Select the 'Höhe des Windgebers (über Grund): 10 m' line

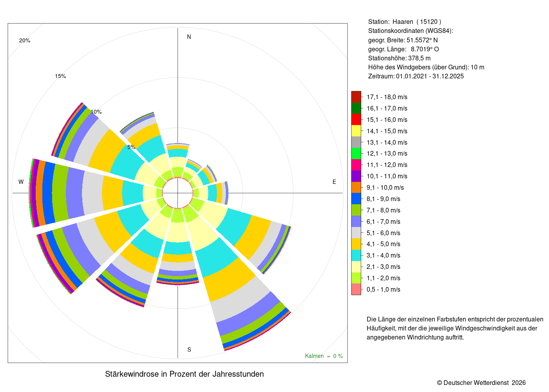(426, 67)
